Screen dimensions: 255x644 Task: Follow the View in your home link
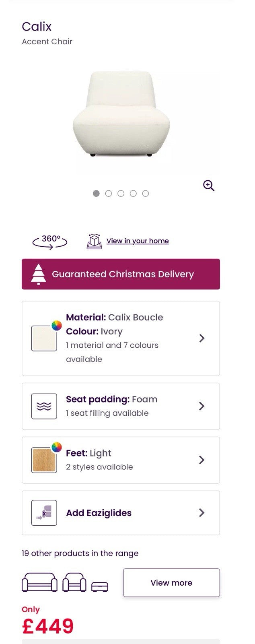pos(138,241)
